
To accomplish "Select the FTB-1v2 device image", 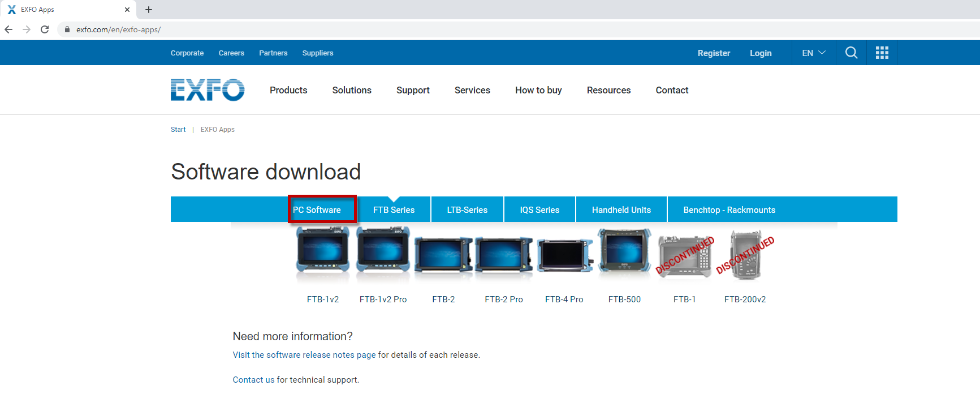I will pyautogui.click(x=323, y=254).
